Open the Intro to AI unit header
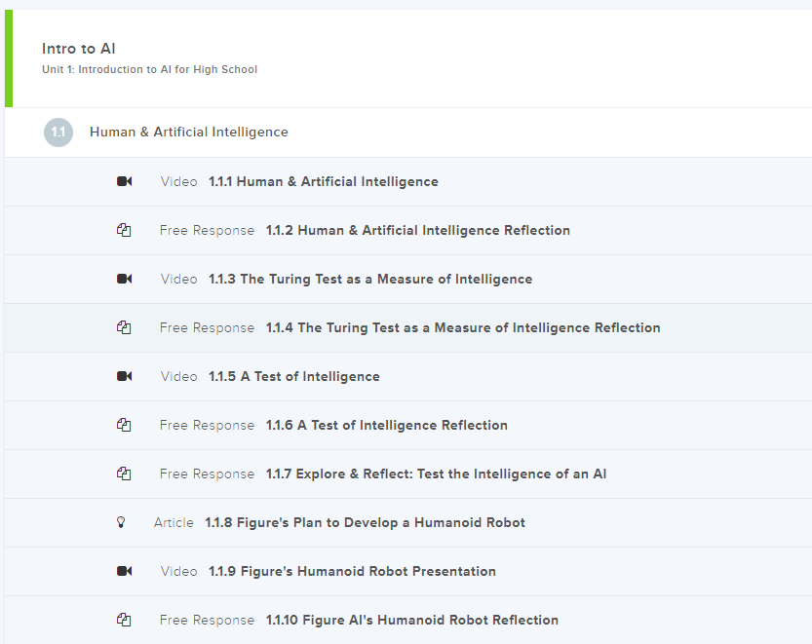 coord(79,49)
